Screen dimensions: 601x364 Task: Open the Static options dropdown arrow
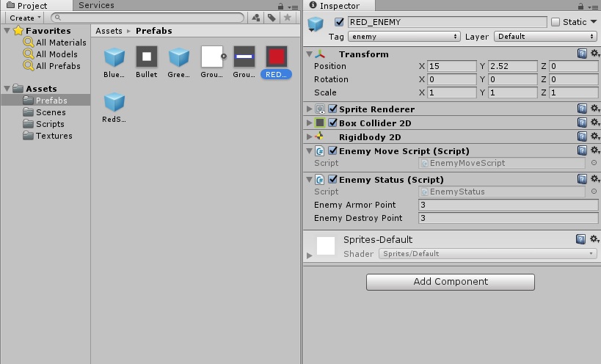tap(594, 22)
